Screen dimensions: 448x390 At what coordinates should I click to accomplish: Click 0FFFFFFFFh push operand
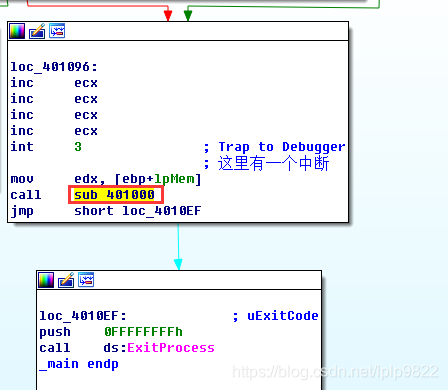point(143,332)
